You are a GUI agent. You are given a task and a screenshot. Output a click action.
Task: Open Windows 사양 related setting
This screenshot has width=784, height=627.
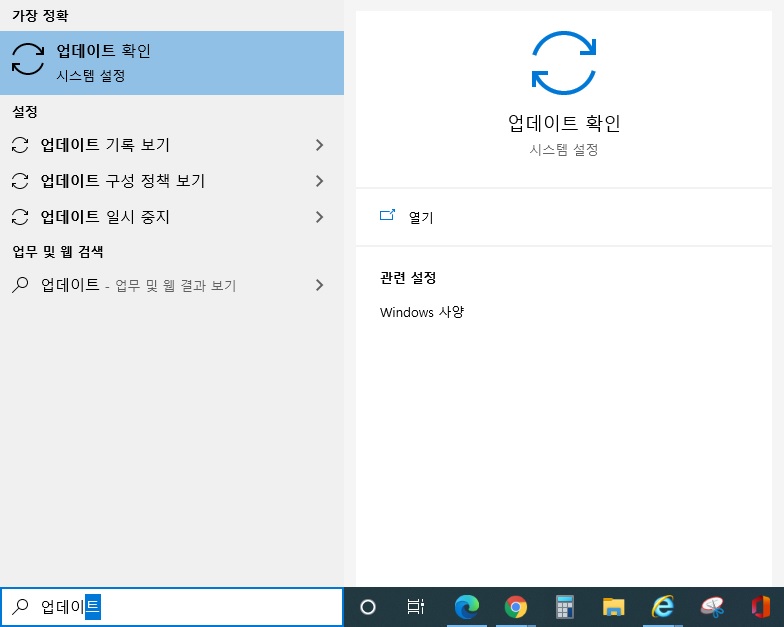point(422,312)
